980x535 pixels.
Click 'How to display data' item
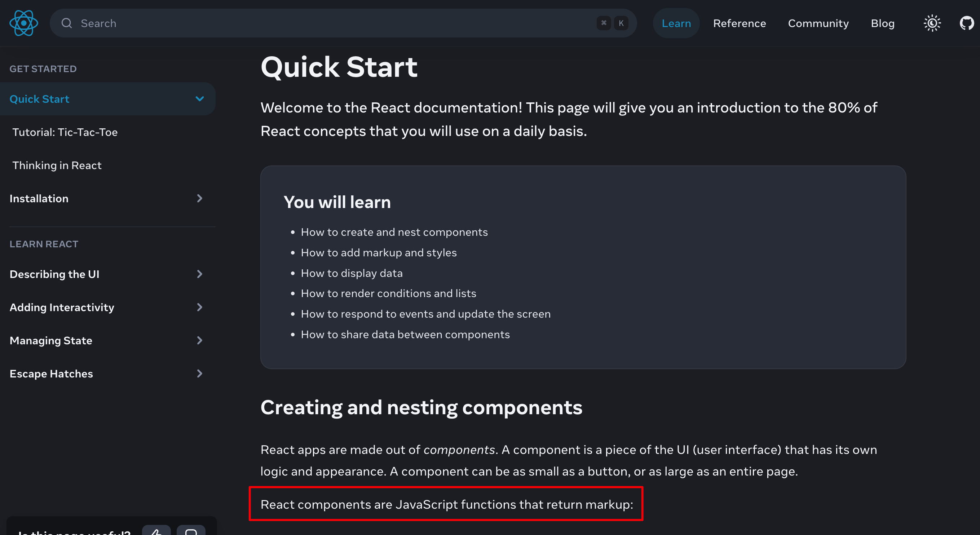click(x=352, y=273)
